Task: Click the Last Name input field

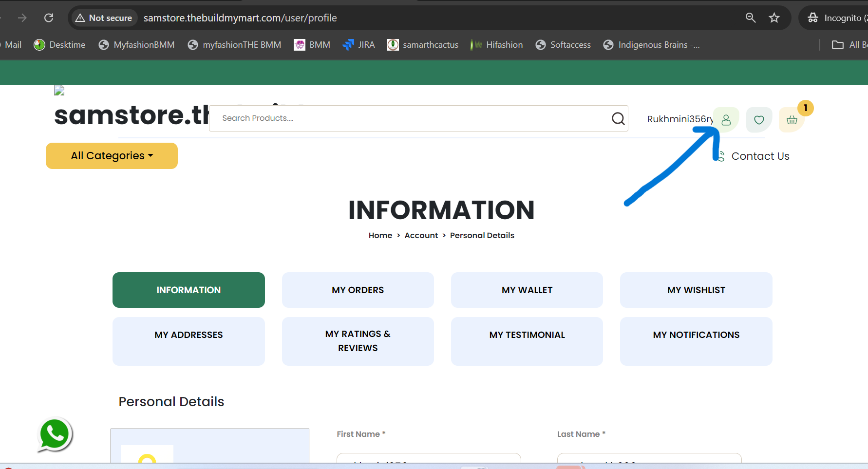Action: tap(649, 458)
